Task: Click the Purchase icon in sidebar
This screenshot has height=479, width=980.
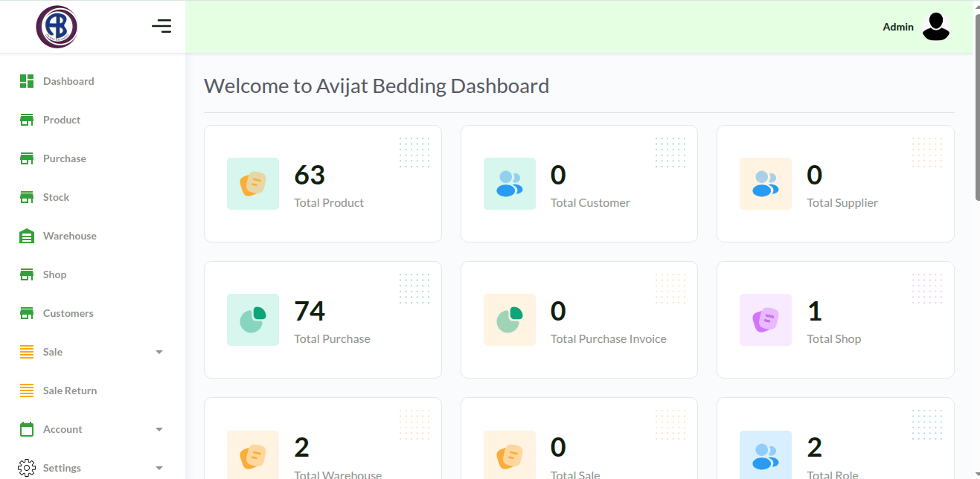Action: [x=27, y=158]
